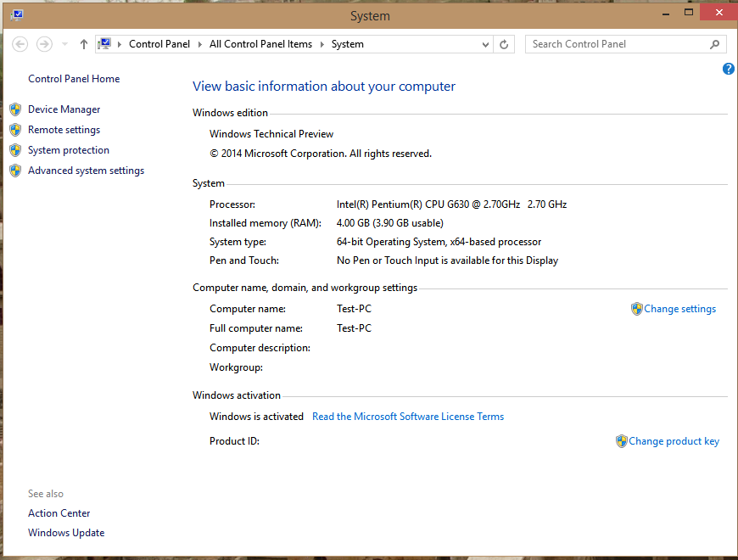Read the Microsoft Software License Terms
The width and height of the screenshot is (738, 560).
408,417
